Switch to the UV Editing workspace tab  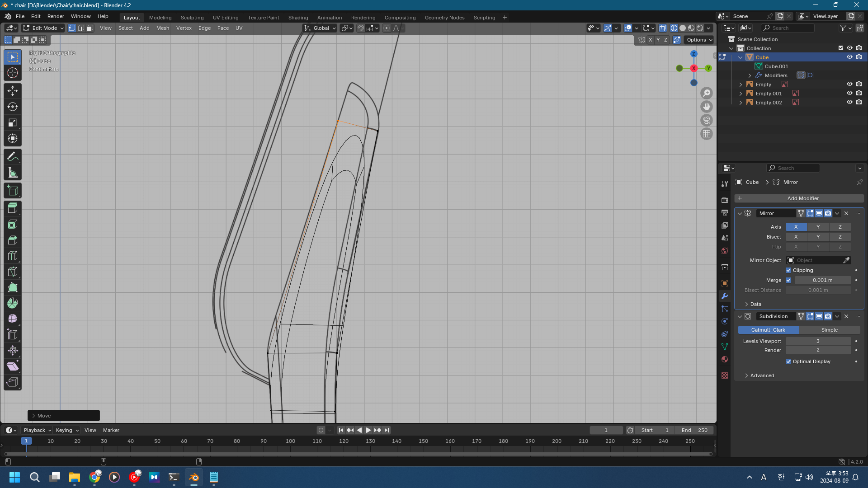tap(226, 18)
